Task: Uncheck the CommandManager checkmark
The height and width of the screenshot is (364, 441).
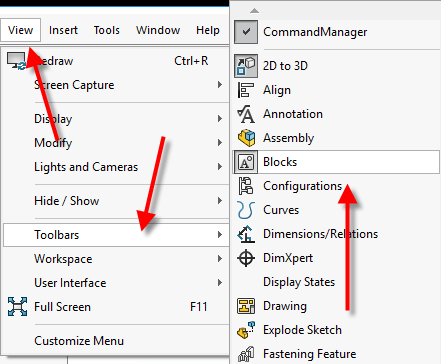Action: [246, 32]
